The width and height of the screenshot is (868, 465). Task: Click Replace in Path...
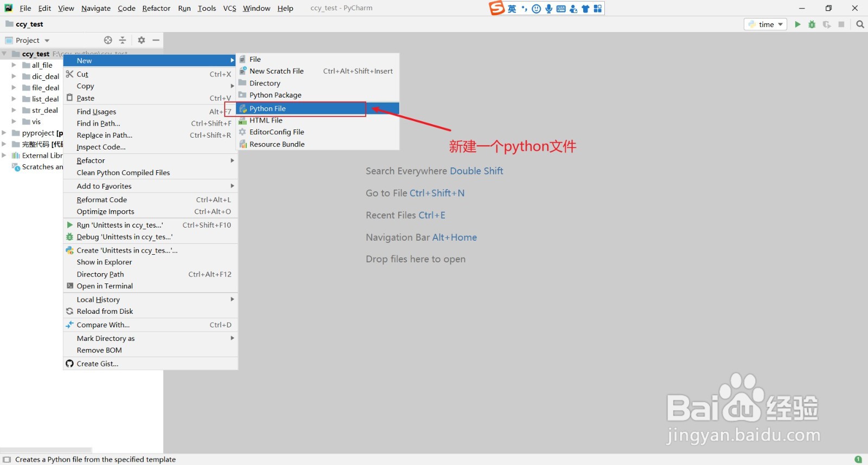coord(150,135)
